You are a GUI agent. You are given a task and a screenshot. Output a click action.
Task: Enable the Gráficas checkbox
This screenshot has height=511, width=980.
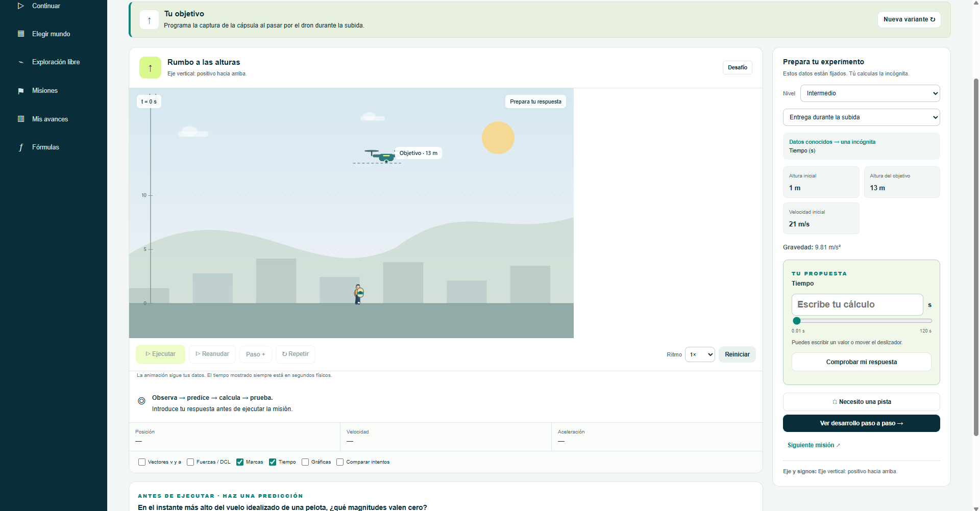(x=305, y=462)
